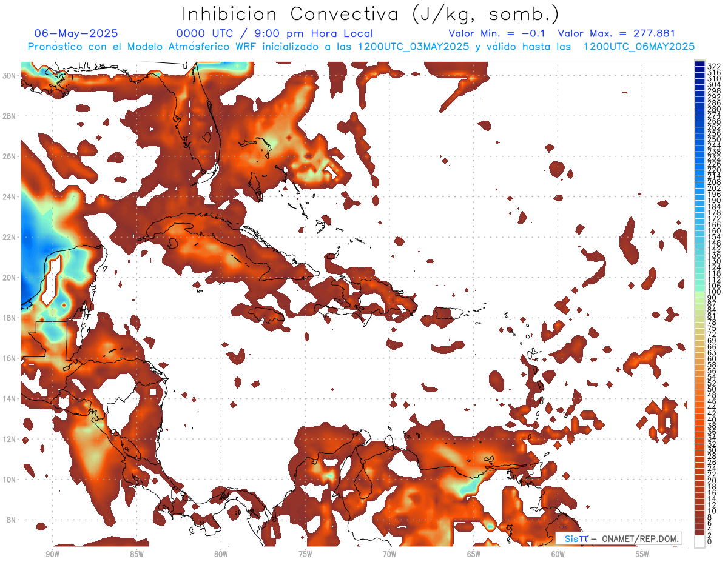Click the '250' colorbar value label
The height and width of the screenshot is (562, 728).
coord(714,139)
